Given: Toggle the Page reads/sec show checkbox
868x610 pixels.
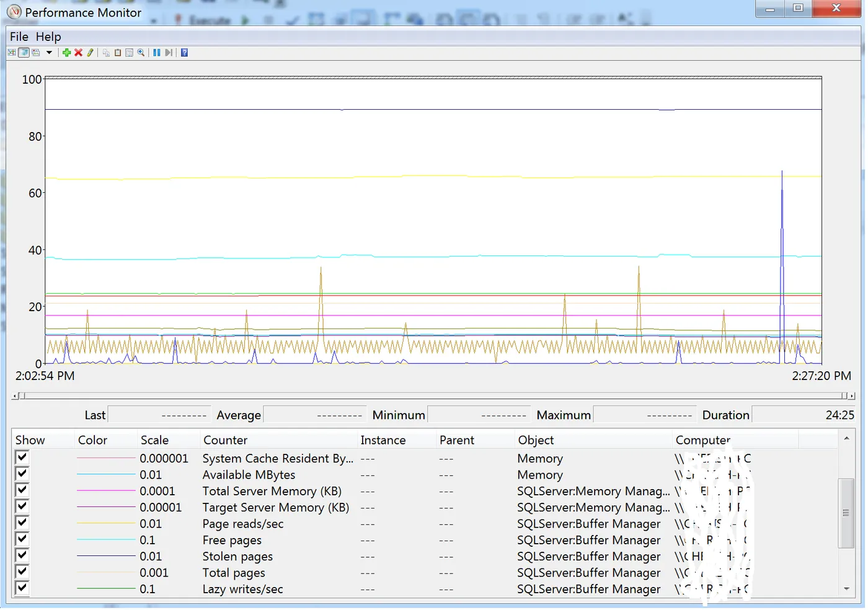Looking at the screenshot, I should [22, 523].
